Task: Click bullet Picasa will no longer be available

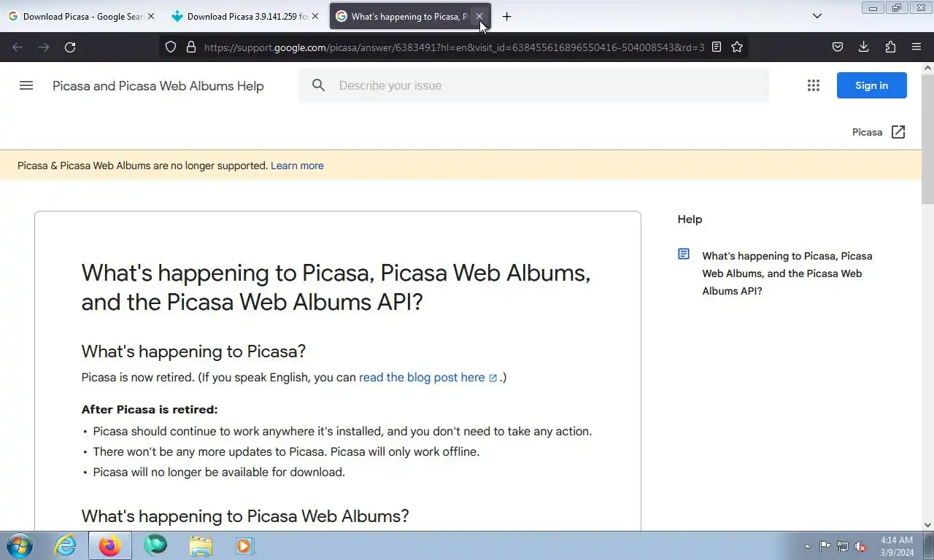Action: pyautogui.click(x=219, y=472)
